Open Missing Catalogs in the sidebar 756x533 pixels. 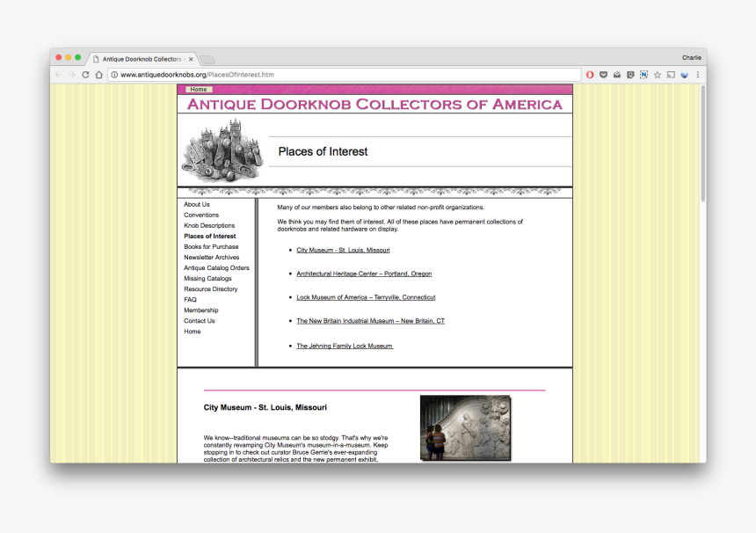[207, 279]
